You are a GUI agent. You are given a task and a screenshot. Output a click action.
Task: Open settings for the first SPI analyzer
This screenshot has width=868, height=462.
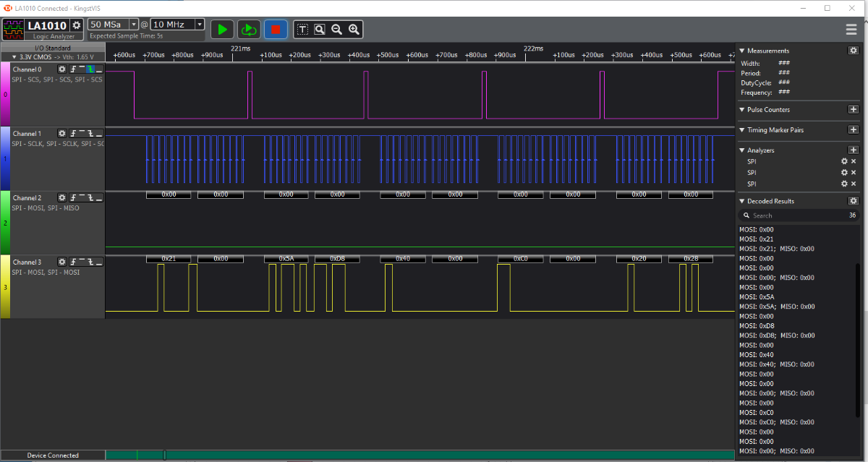[843, 161]
